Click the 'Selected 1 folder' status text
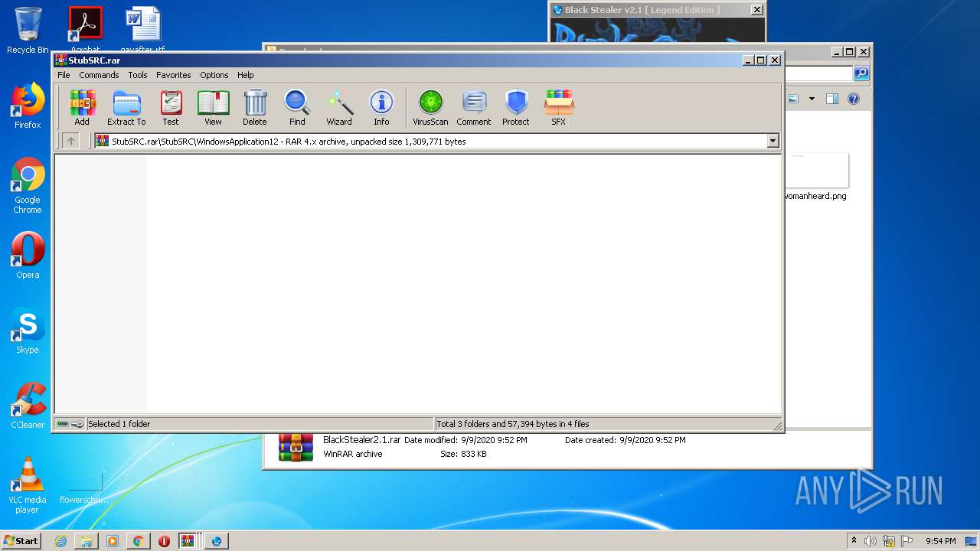The image size is (980, 551). [119, 424]
